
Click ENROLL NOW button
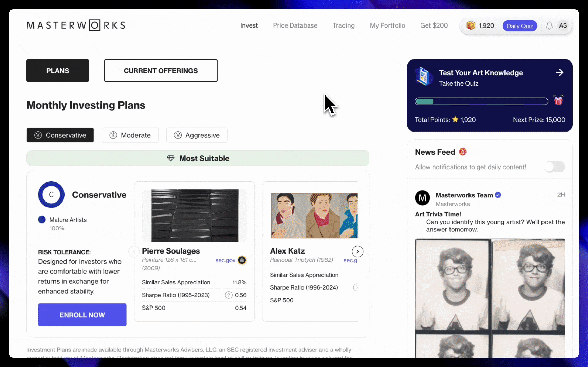point(82,315)
